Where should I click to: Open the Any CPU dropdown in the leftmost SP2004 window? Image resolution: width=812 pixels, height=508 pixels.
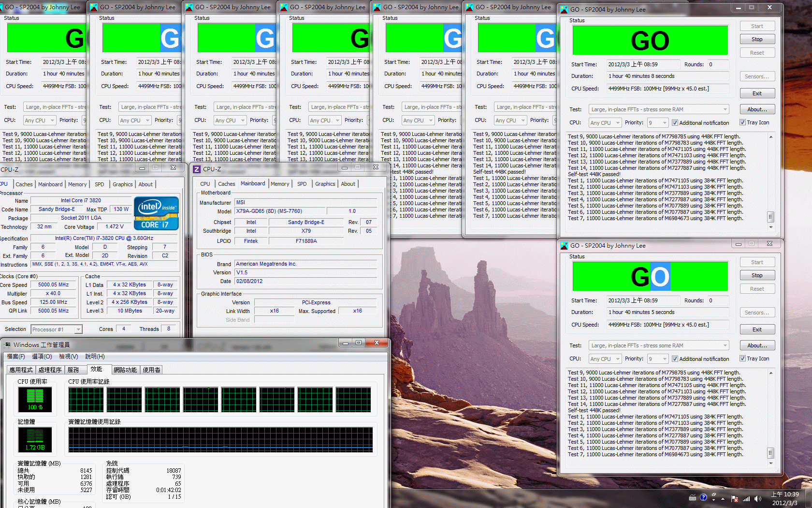click(40, 120)
